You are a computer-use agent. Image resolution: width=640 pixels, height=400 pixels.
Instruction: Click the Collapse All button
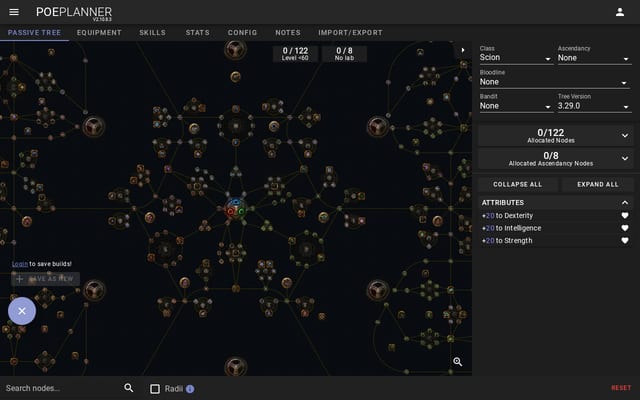coord(518,184)
